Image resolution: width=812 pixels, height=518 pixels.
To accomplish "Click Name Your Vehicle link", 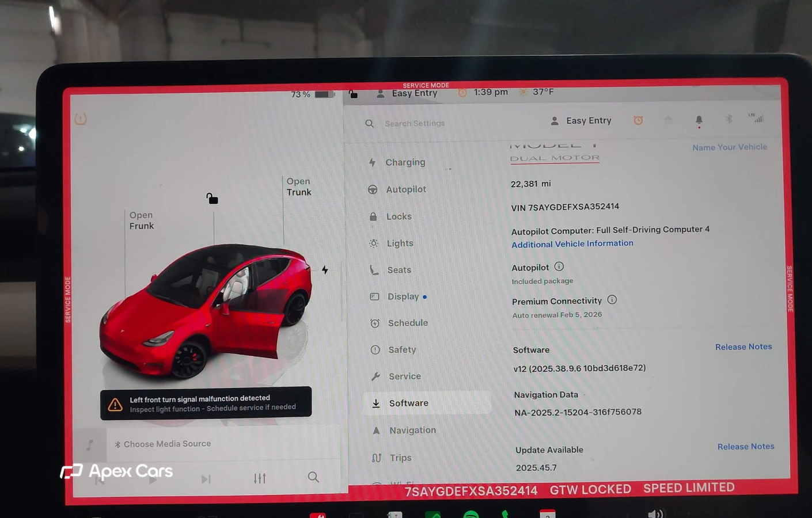I will 730,147.
